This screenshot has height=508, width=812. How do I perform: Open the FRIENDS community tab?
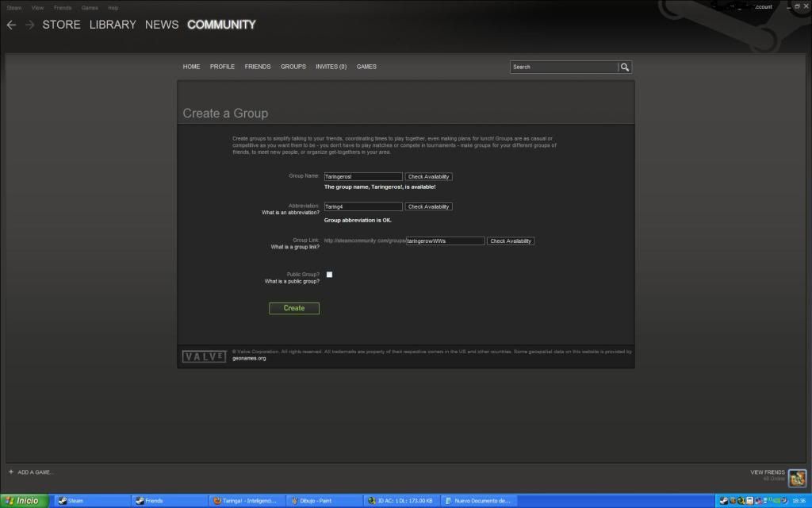(258, 67)
